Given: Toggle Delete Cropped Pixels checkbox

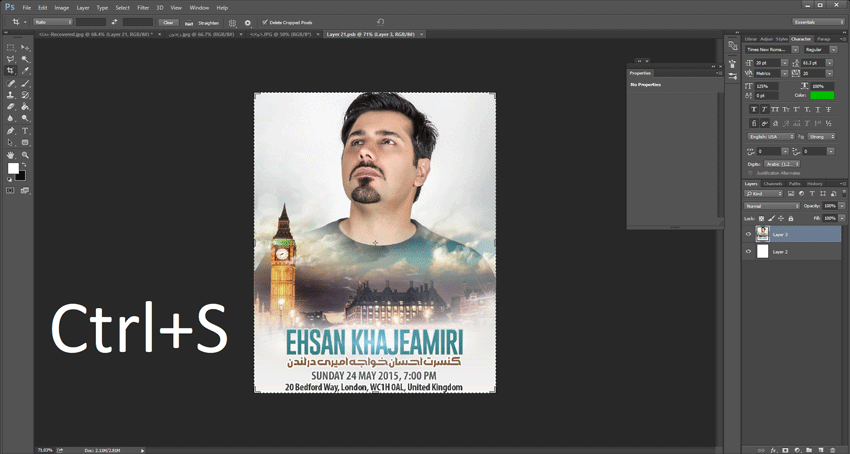Looking at the screenshot, I should (265, 22).
